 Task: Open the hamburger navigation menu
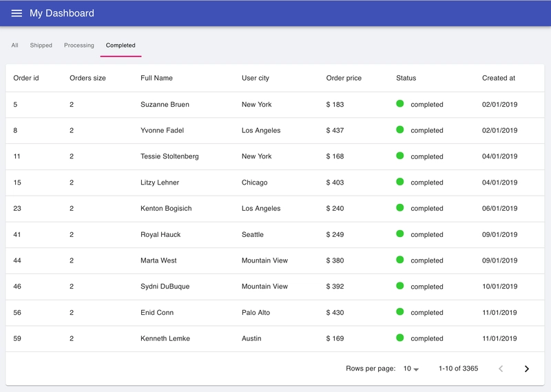[17, 13]
